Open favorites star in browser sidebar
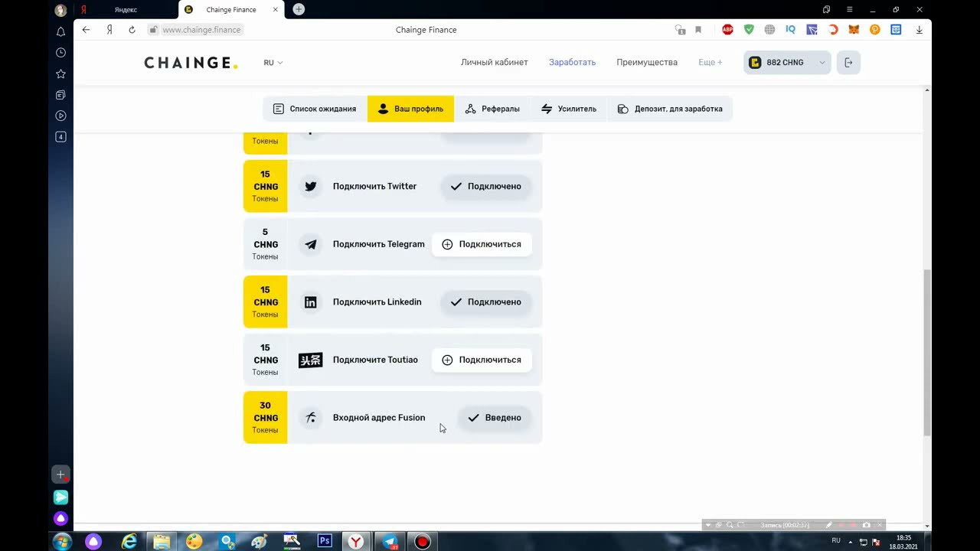Viewport: 980px width, 551px height. [x=60, y=74]
